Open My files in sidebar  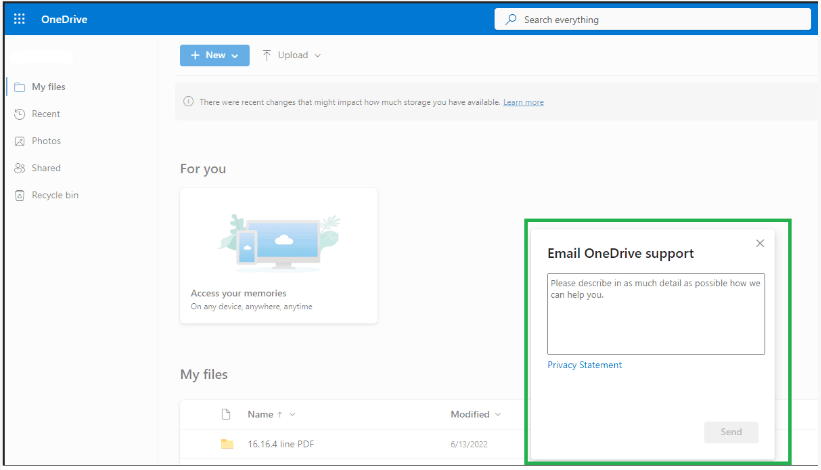tap(48, 87)
